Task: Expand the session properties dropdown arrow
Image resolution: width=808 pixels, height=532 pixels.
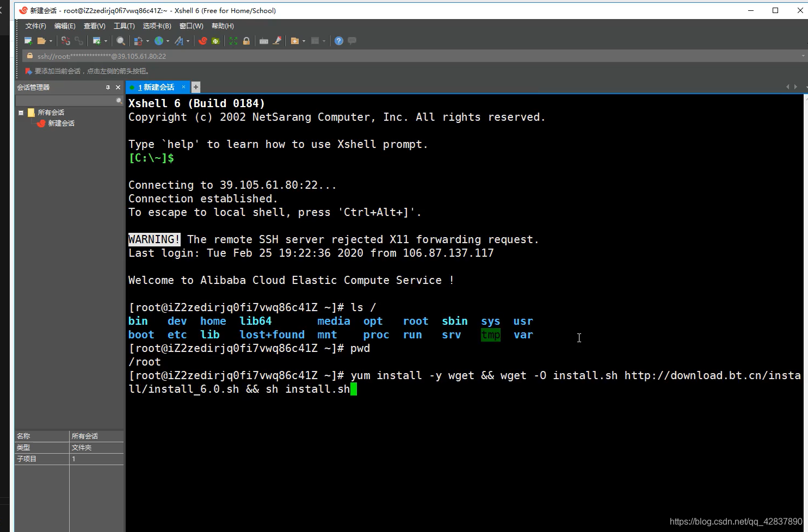Action: click(106, 41)
